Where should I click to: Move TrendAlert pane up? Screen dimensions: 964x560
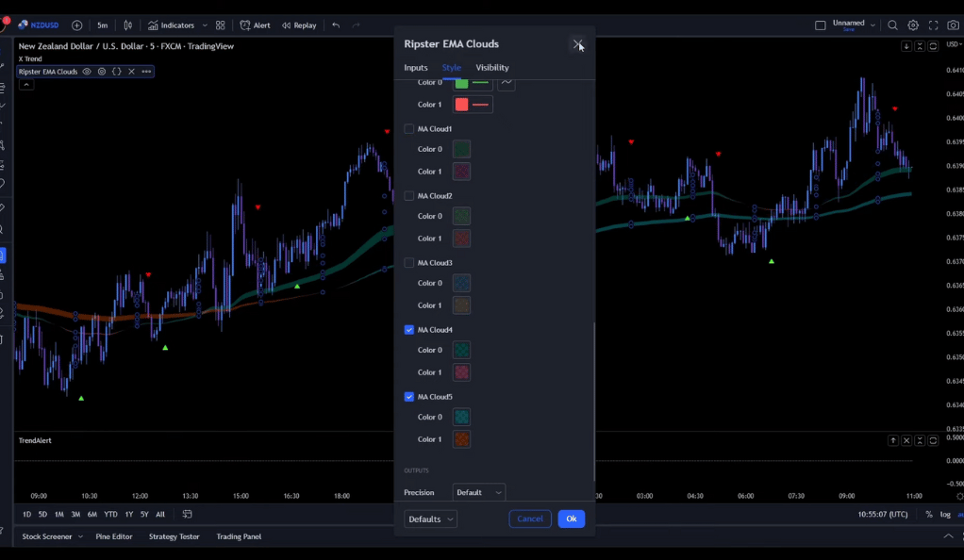[x=892, y=440]
